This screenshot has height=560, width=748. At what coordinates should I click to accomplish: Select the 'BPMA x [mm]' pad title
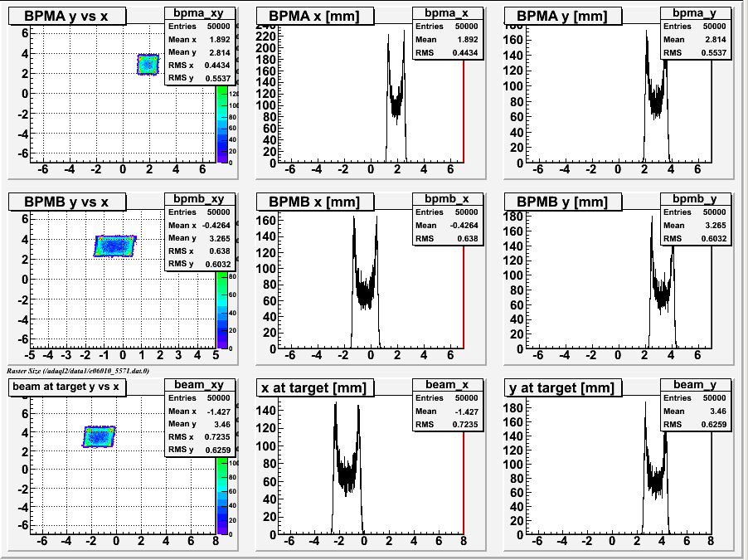(x=315, y=16)
